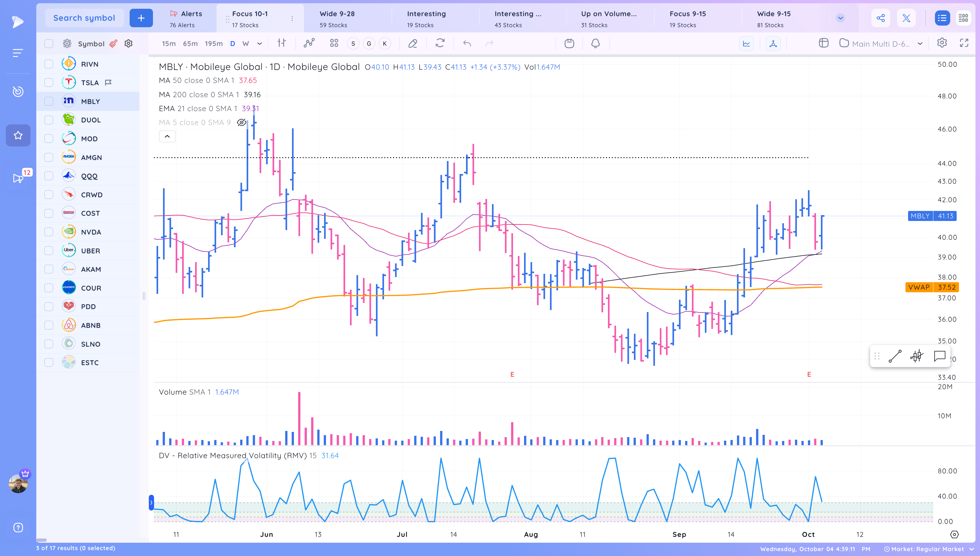Open chart settings gear icon

point(942,43)
